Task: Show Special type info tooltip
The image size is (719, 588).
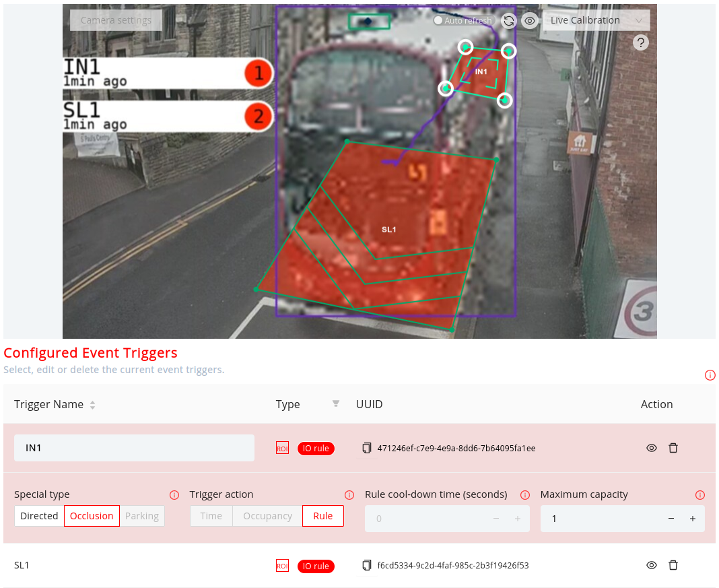Action: point(174,495)
